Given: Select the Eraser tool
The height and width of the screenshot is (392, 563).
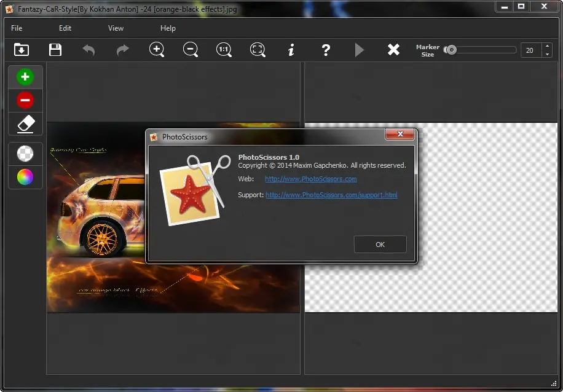Looking at the screenshot, I should [25, 123].
